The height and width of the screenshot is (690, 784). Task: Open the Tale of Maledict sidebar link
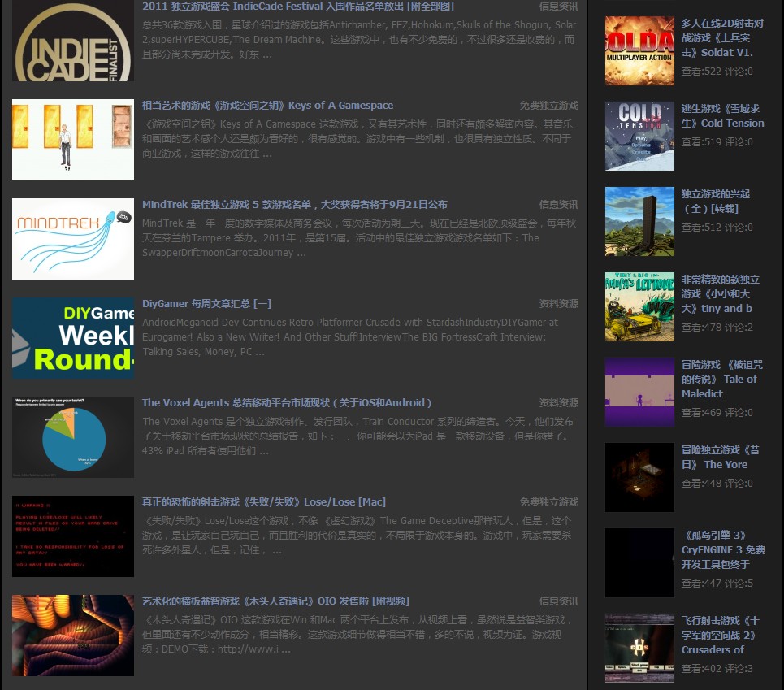coord(722,380)
